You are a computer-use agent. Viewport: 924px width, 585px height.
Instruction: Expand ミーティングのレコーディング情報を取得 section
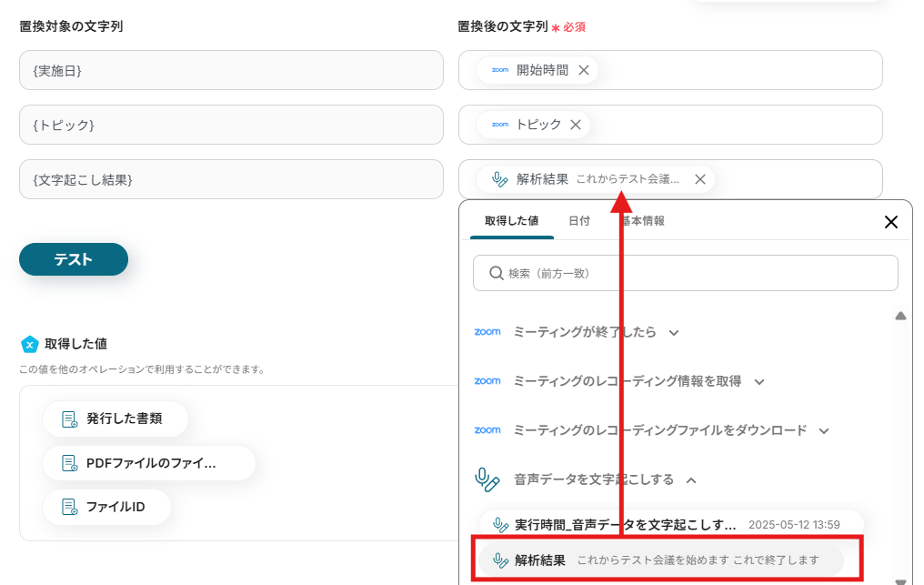tap(759, 382)
